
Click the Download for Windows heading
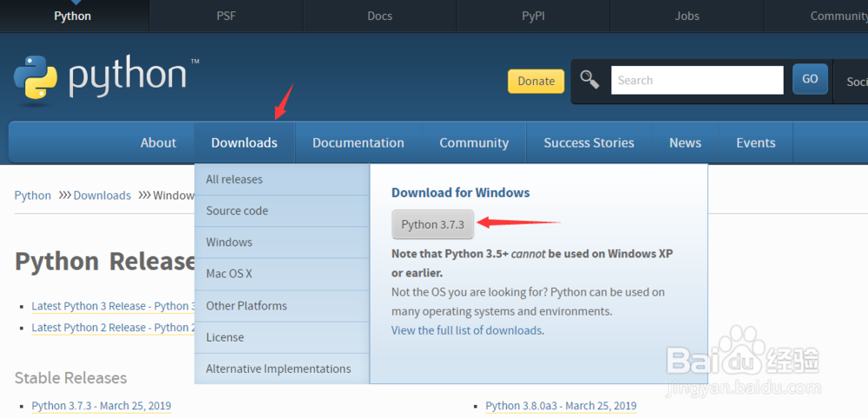coord(461,193)
